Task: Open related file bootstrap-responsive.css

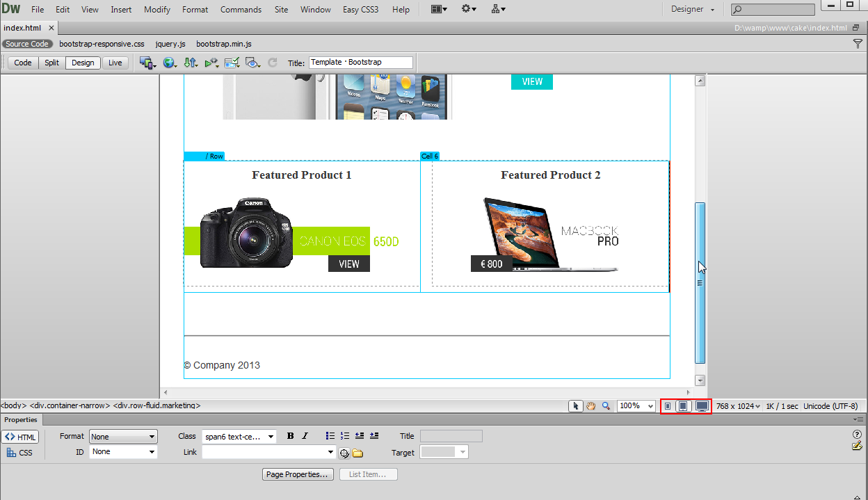Action: 102,44
